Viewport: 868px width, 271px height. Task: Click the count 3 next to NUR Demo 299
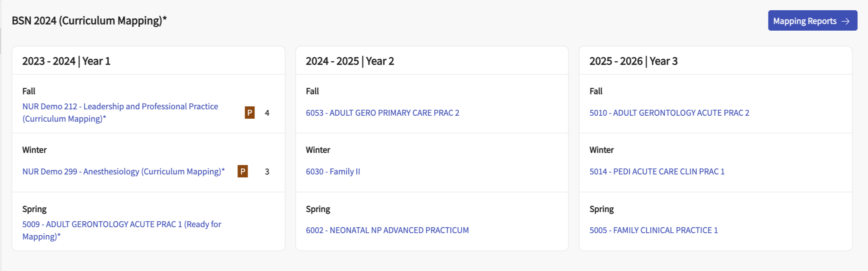(x=267, y=171)
